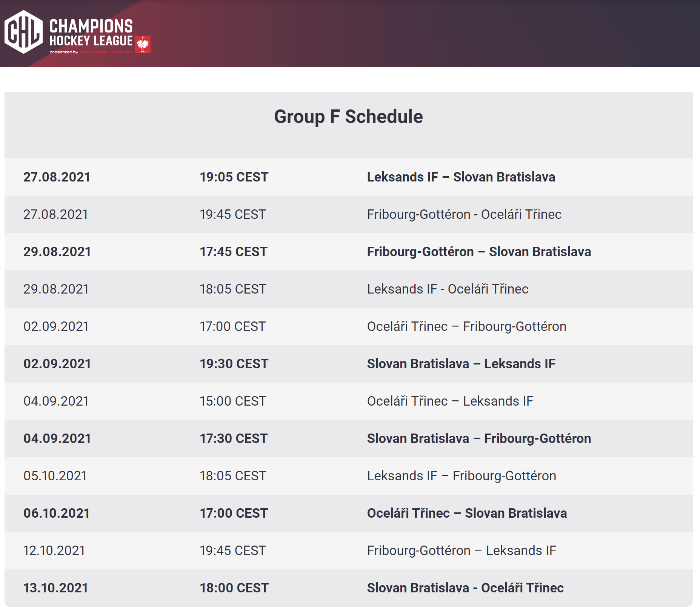Image resolution: width=700 pixels, height=612 pixels.
Task: Open the Slovan Bratislava - Oceláři Třinec match
Action: pyautogui.click(x=465, y=588)
